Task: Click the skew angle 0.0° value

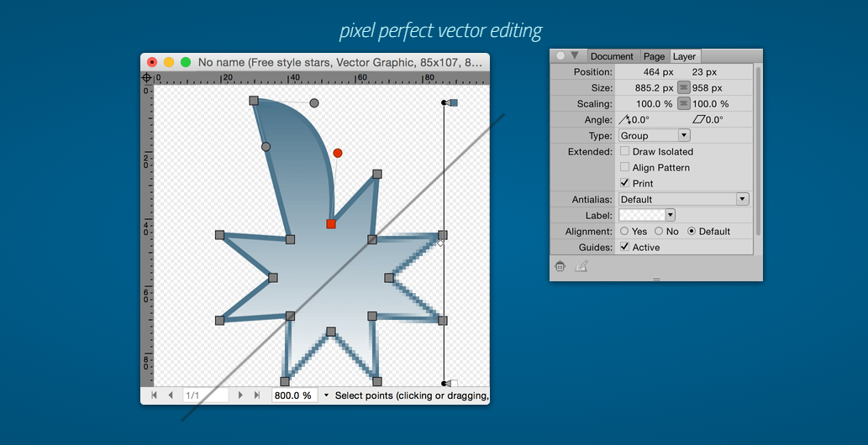Action: 715,119
